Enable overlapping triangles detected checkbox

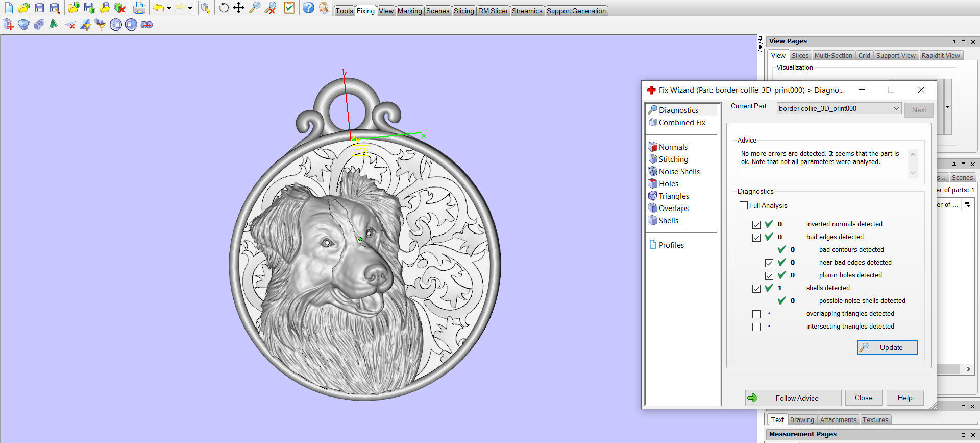(x=756, y=314)
